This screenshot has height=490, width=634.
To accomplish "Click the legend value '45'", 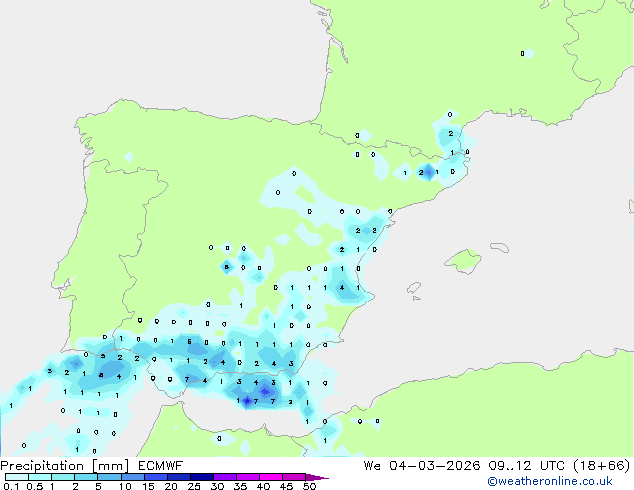I will 287,486.
